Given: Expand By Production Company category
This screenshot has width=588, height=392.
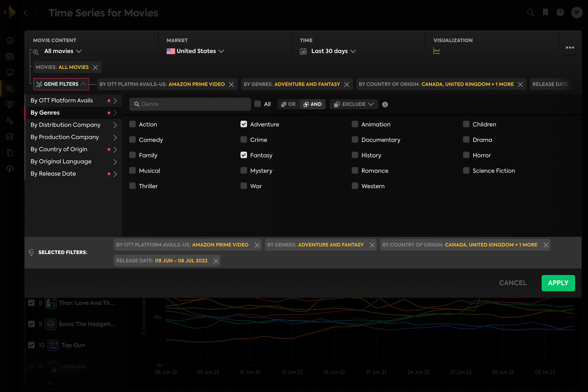Looking at the screenshot, I should (x=73, y=137).
